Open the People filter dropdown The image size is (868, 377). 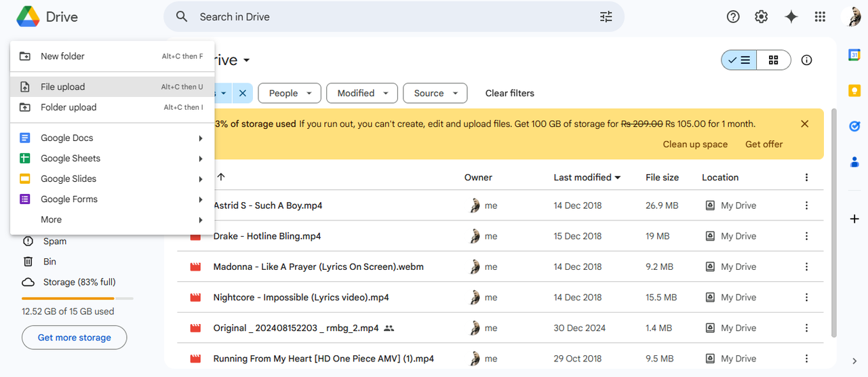(x=290, y=94)
